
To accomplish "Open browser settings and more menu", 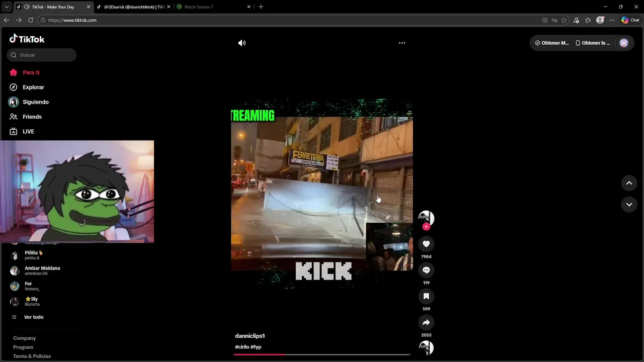I will (x=612, y=20).
